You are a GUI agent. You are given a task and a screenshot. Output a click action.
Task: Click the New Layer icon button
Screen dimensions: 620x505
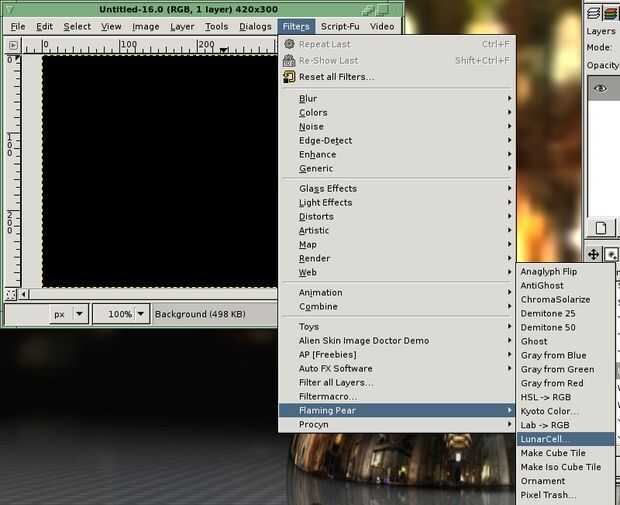click(601, 228)
